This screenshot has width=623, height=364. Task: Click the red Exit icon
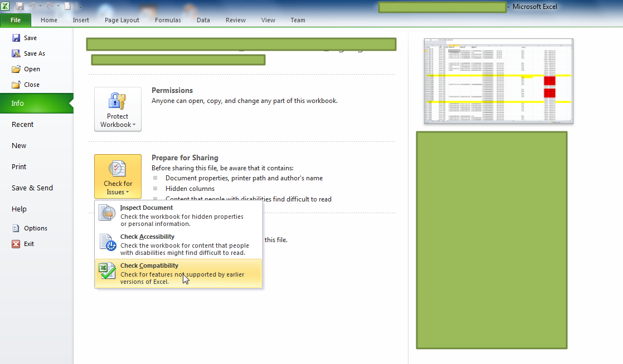click(16, 244)
